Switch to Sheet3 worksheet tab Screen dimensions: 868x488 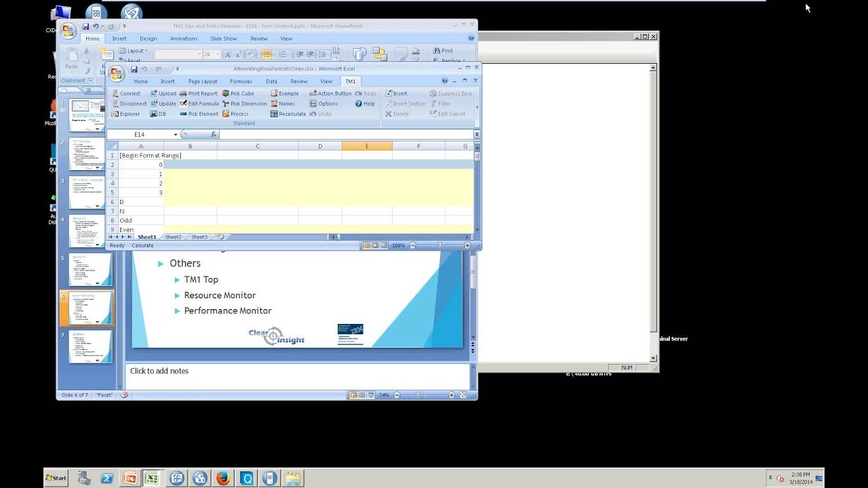point(199,237)
